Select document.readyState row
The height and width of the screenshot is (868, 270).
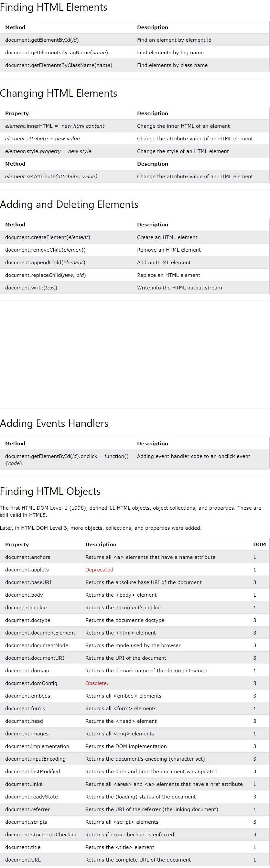135,797
